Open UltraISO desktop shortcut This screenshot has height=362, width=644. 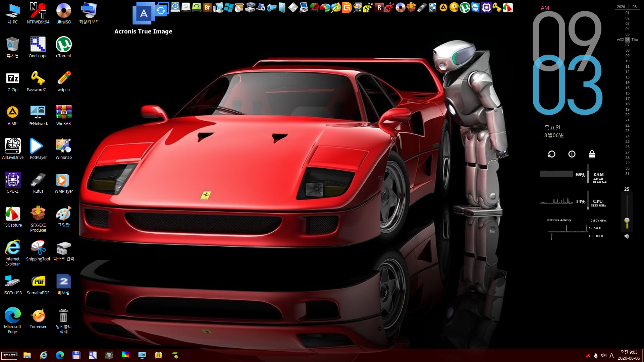point(63,13)
